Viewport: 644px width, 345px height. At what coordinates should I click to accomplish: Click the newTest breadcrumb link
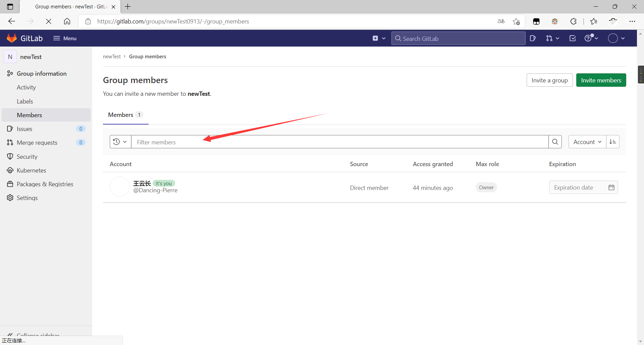(112, 56)
